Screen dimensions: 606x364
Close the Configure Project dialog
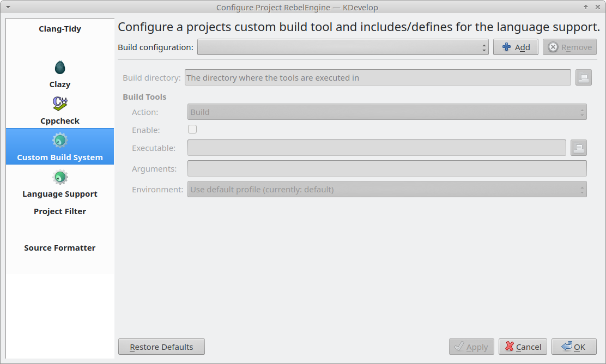coord(597,7)
